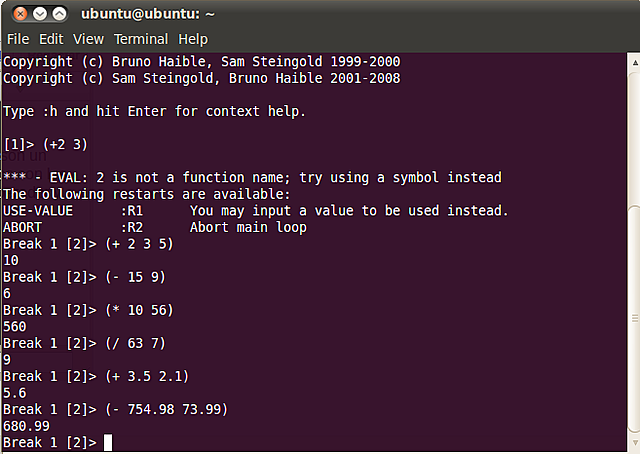Click the 'USE-VALUE' restart line

click(256, 211)
